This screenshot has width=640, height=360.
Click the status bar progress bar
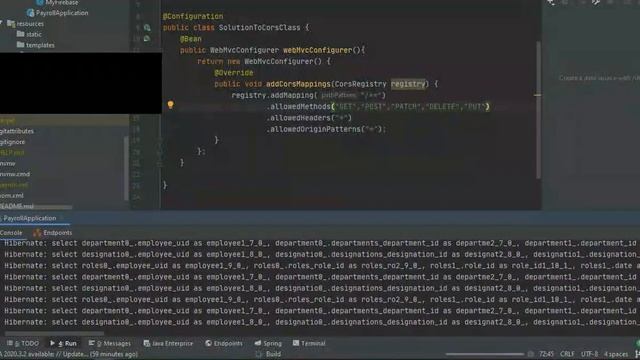pyautogui.click(x=484, y=354)
